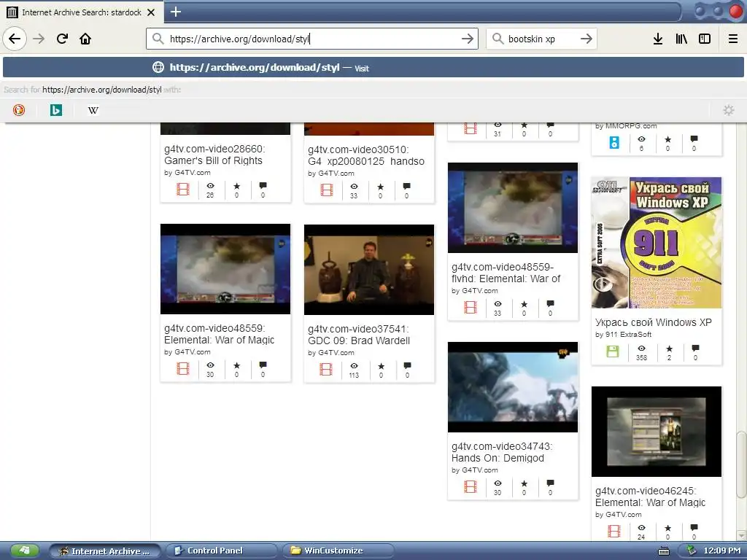This screenshot has height=560, width=747.
Task: Click the Demigod video thumbnail
Action: point(513,387)
